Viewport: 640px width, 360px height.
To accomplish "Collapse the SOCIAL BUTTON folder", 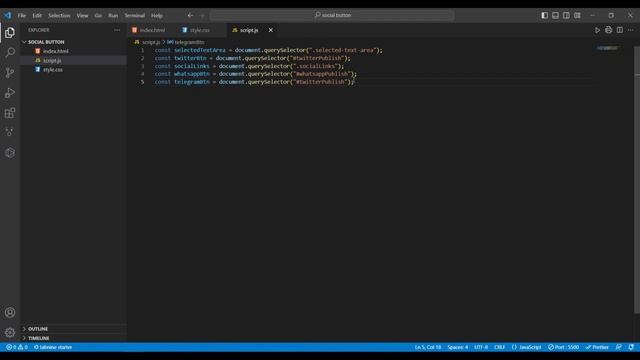I will point(46,42).
